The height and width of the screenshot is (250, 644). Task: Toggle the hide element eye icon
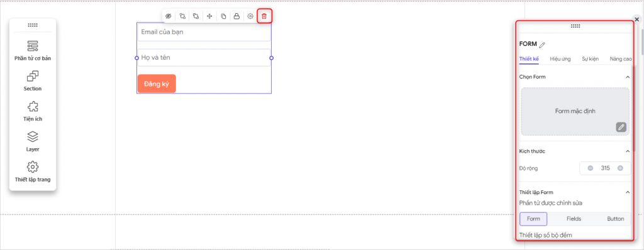[x=168, y=16]
